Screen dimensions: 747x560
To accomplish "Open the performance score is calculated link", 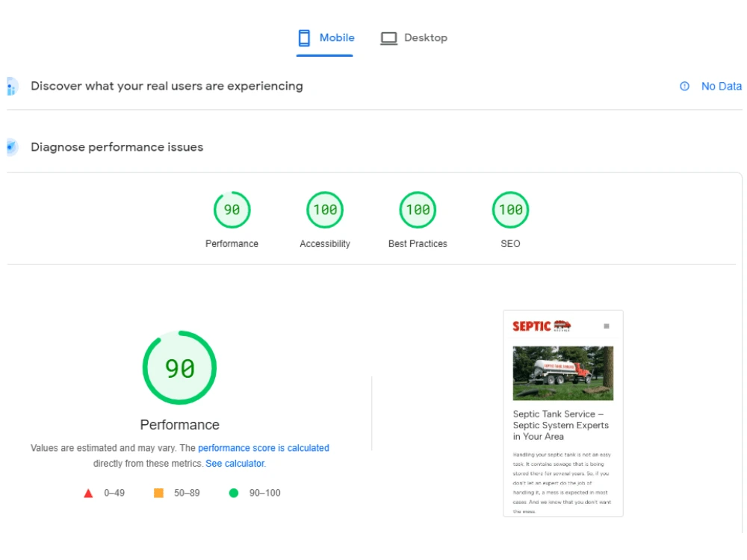I will click(x=263, y=448).
